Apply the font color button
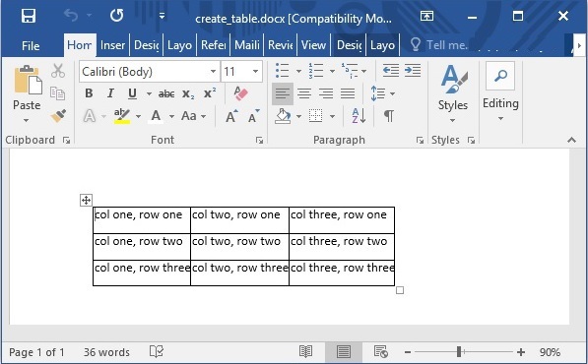The height and width of the screenshot is (364, 588). [x=156, y=116]
